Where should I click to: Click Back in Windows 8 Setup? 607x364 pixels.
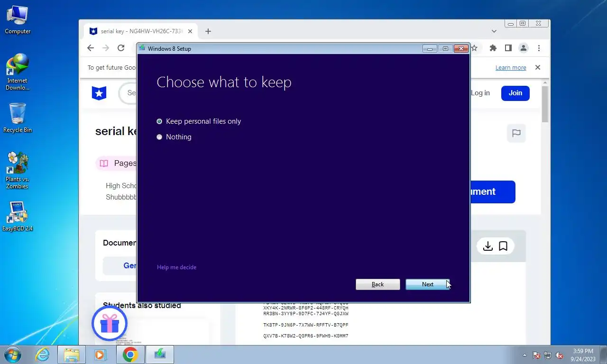377,284
